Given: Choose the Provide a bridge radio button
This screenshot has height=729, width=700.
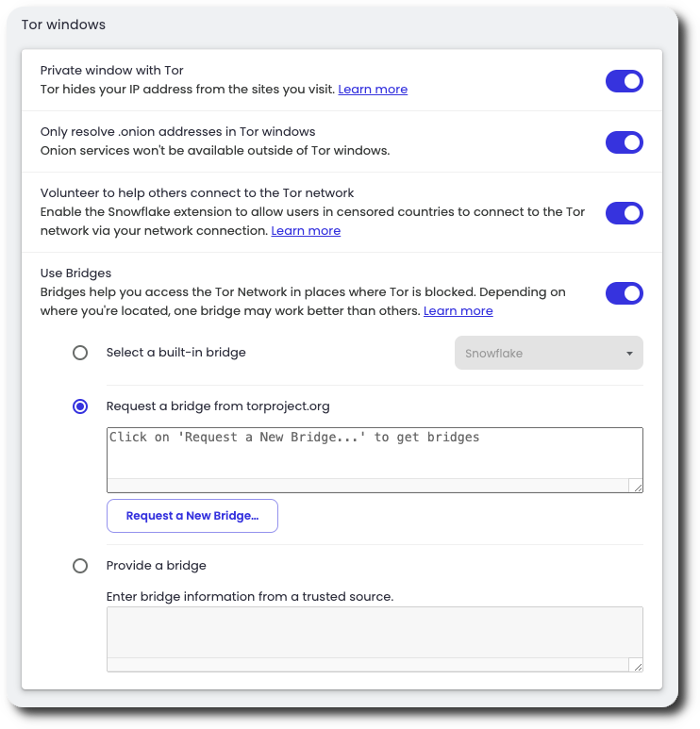Looking at the screenshot, I should pyautogui.click(x=80, y=566).
